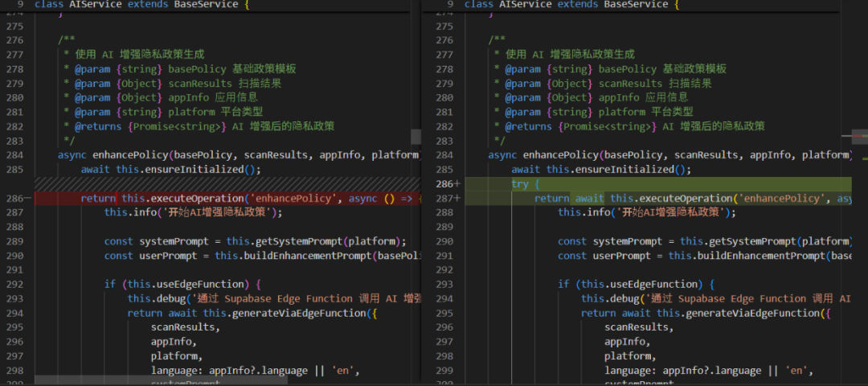The image size is (868, 386).
Task: Click '使用 AI 增强隐私政策生成' in right pane
Action: coord(570,55)
